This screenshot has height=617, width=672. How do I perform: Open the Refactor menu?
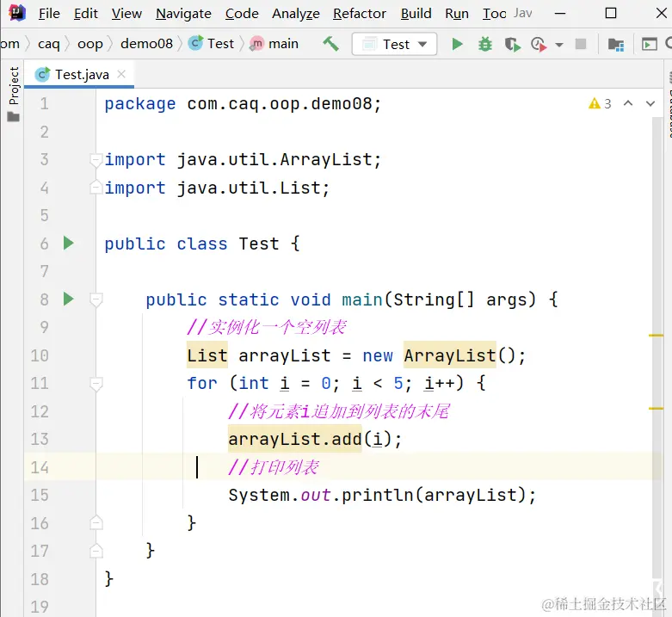[x=360, y=14]
